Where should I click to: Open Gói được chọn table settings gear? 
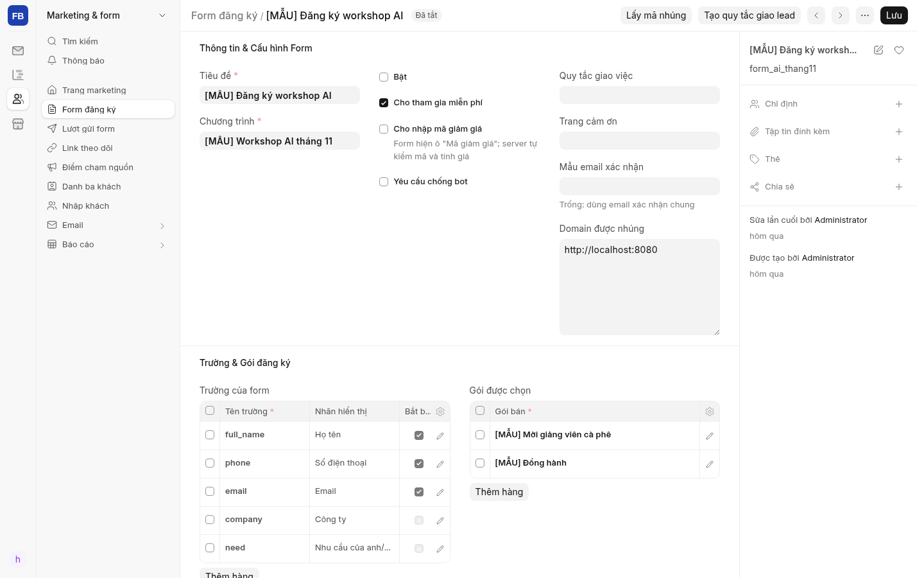pyautogui.click(x=710, y=412)
